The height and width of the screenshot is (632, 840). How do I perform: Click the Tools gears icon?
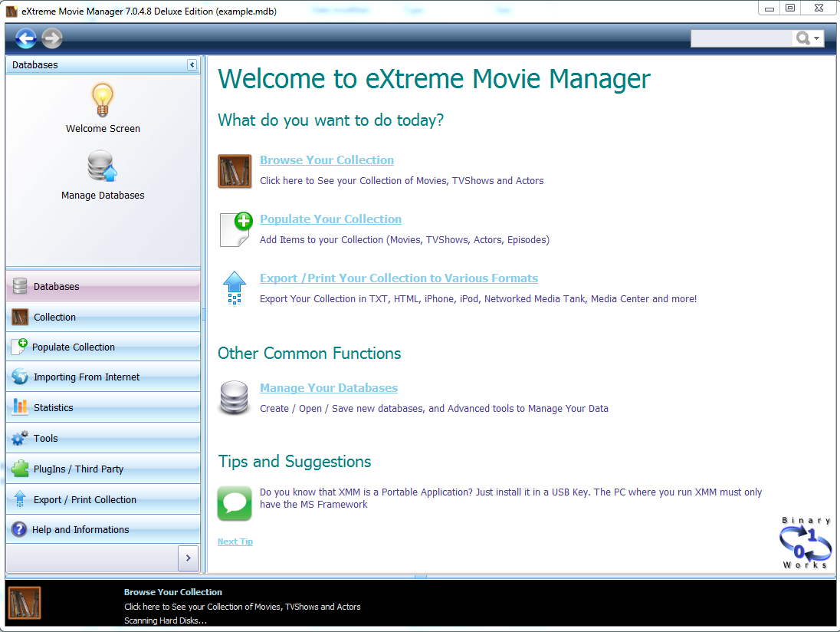point(20,437)
